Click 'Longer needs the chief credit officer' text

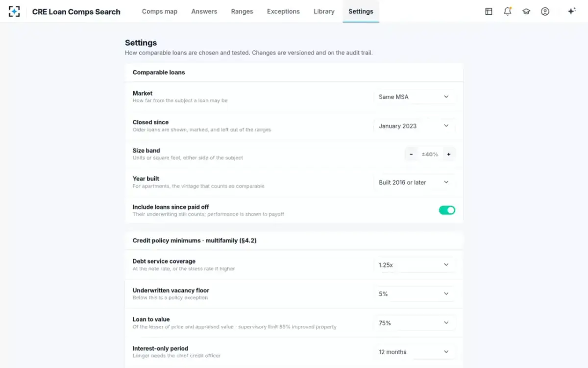(x=177, y=356)
